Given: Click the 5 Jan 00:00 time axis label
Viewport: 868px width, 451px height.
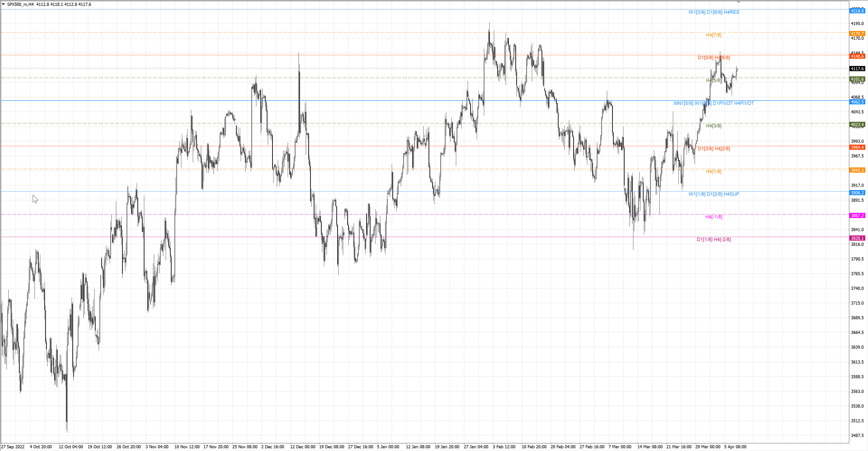Looking at the screenshot, I should point(388,447).
